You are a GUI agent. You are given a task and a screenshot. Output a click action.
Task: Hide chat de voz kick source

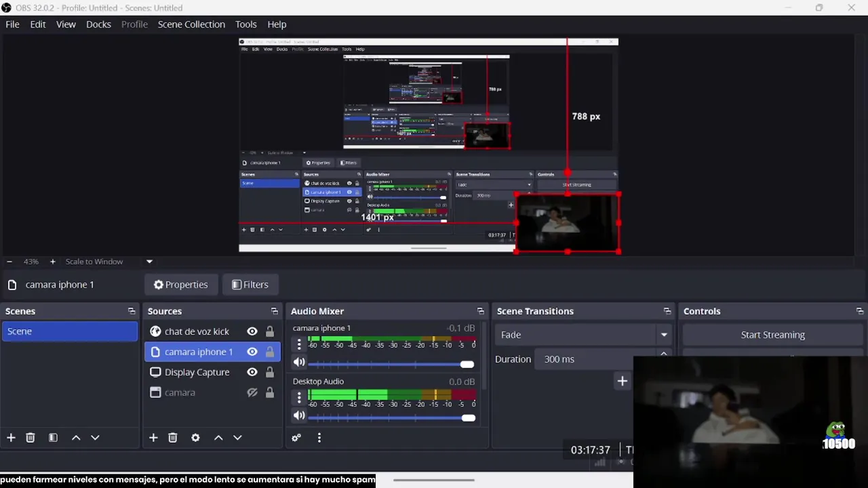tap(252, 331)
